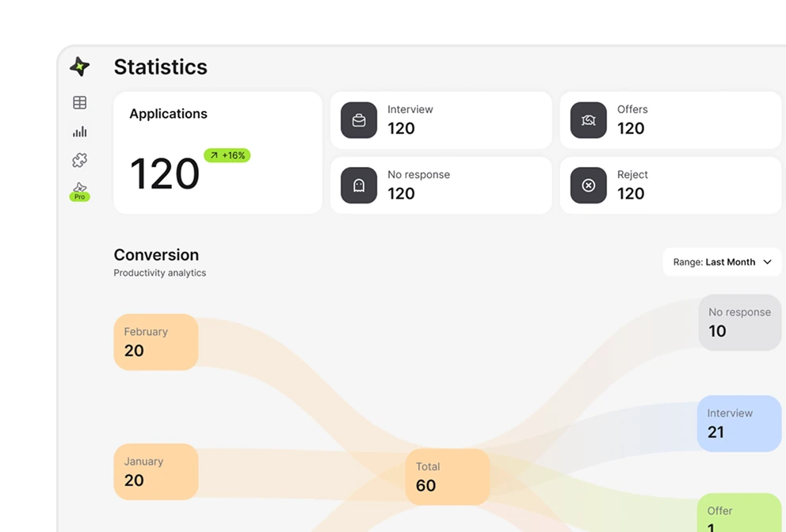786x532 pixels.
Task: Select the Offers 120 stat card
Action: point(670,120)
